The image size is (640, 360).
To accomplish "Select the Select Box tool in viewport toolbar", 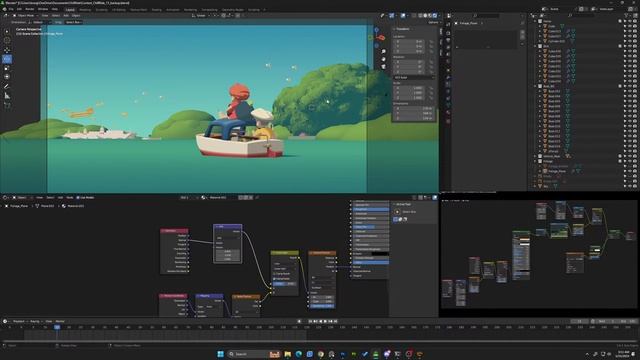I will click(7, 31).
